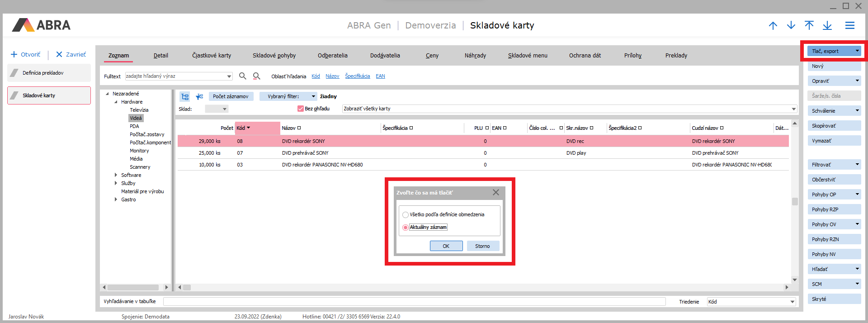Click the Špecifikácia search area link
Image resolution: width=868 pixels, height=323 pixels.
pos(357,76)
